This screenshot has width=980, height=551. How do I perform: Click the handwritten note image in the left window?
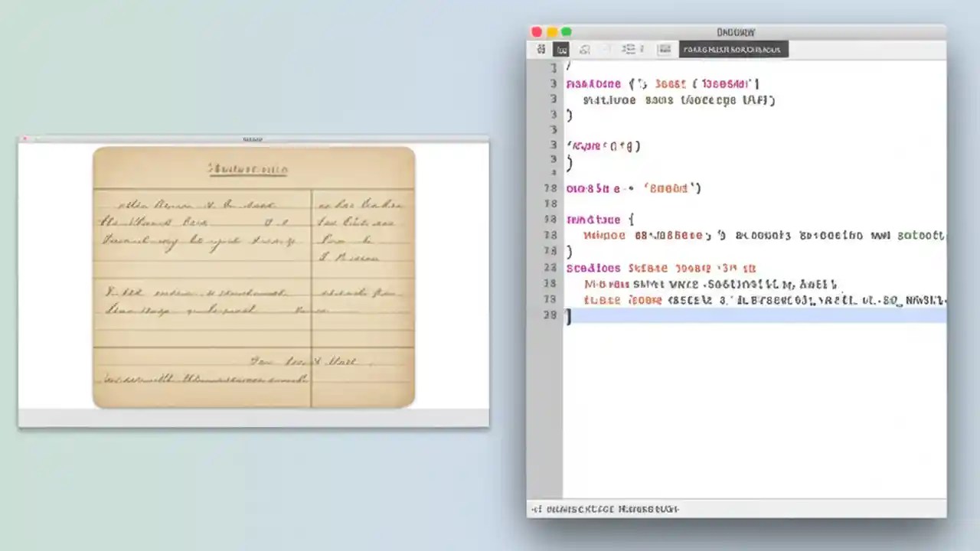pyautogui.click(x=253, y=275)
